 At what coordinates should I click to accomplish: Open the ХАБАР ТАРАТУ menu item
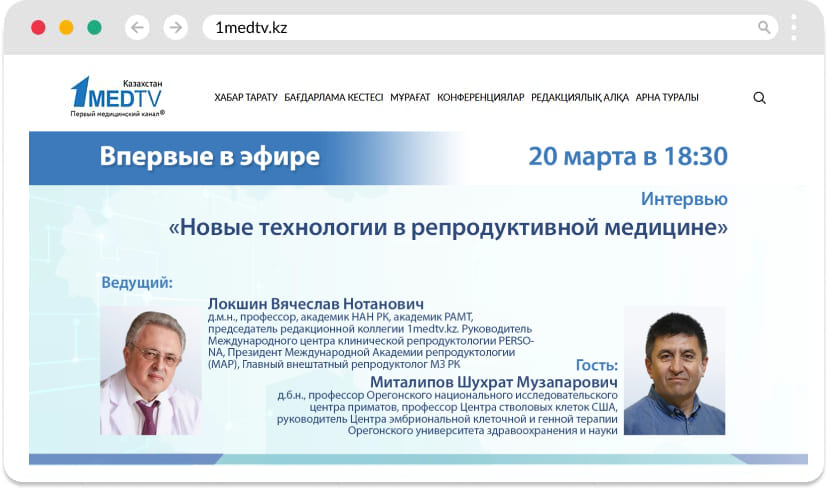coord(246,98)
